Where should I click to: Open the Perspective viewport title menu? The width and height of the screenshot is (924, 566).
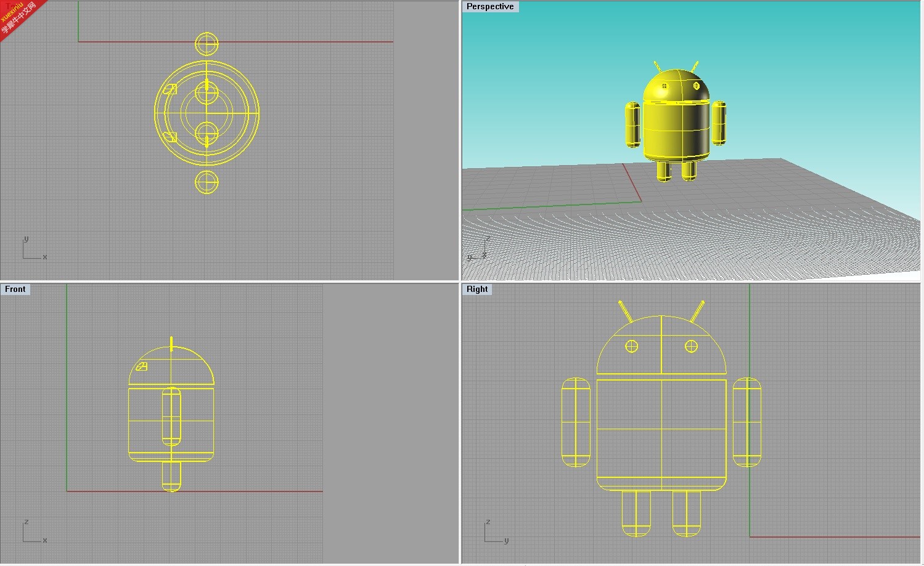click(x=490, y=7)
